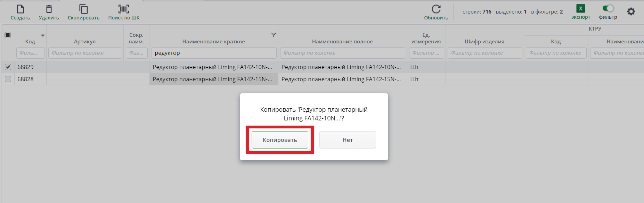
Task: Click the Скопировать copy icon
Action: pos(83,9)
